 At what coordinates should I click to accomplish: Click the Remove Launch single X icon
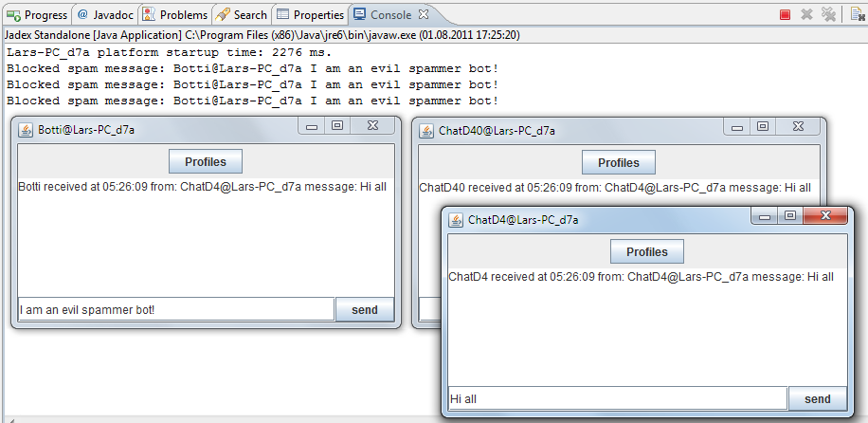pyautogui.click(x=807, y=14)
